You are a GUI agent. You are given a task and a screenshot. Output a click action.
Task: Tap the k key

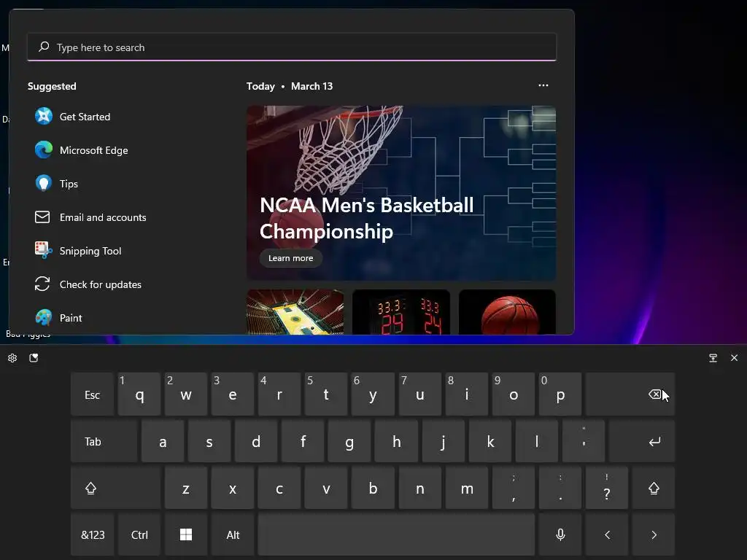click(489, 441)
